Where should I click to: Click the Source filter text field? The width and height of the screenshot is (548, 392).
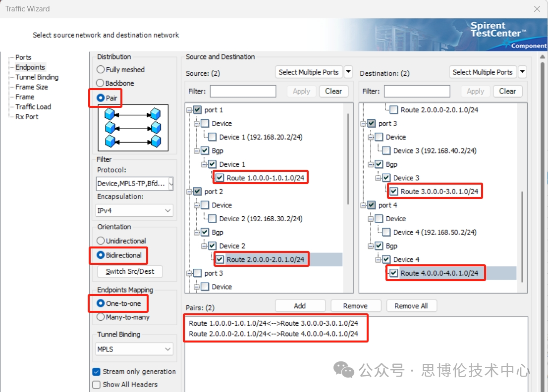click(243, 92)
